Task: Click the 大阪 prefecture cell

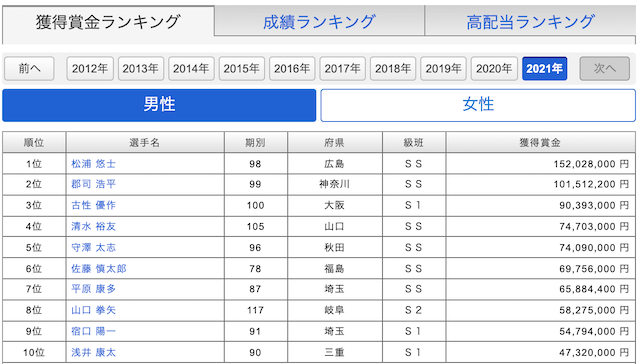Action: (x=335, y=205)
